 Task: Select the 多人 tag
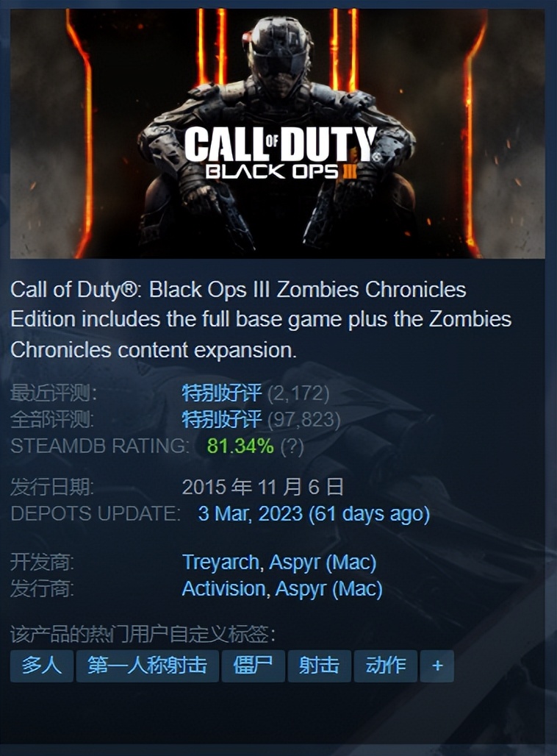click(42, 666)
